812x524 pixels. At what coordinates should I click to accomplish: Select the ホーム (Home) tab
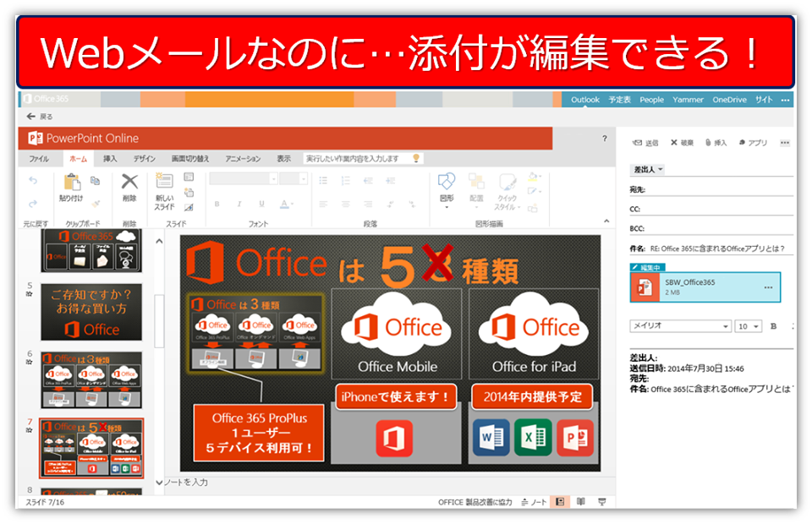[x=78, y=159]
